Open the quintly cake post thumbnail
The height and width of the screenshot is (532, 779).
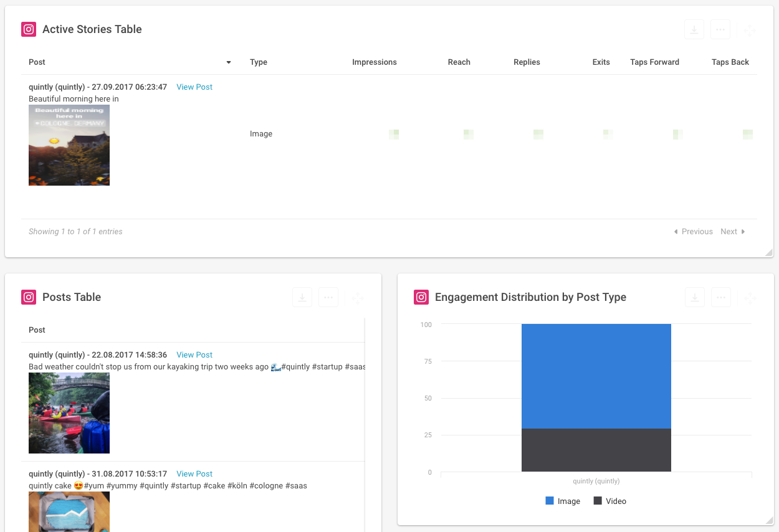[69, 511]
